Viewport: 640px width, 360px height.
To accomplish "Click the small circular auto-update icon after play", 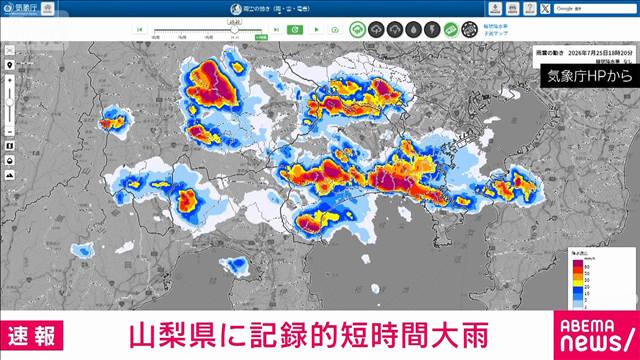I will tap(335, 30).
